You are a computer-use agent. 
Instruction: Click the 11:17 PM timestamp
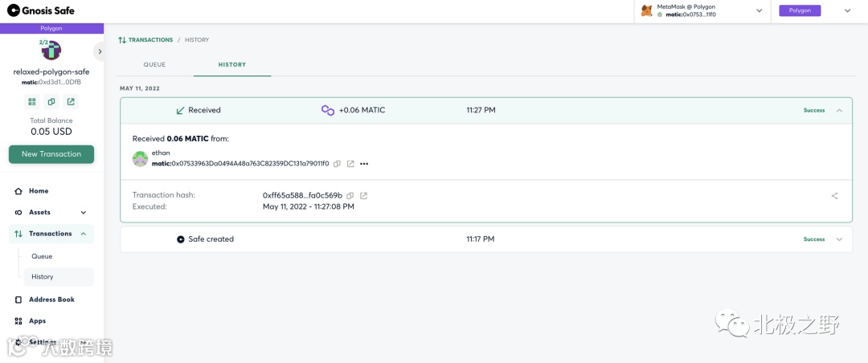tap(481, 239)
